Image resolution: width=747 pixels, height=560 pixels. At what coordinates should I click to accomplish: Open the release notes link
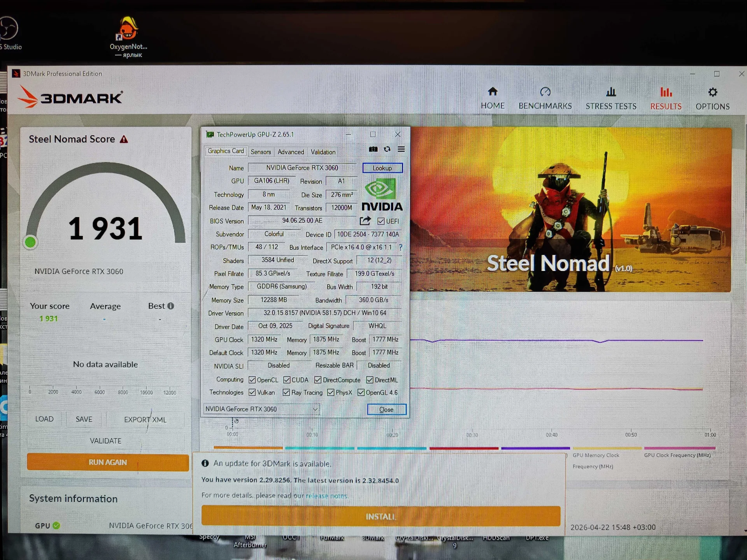tap(327, 496)
